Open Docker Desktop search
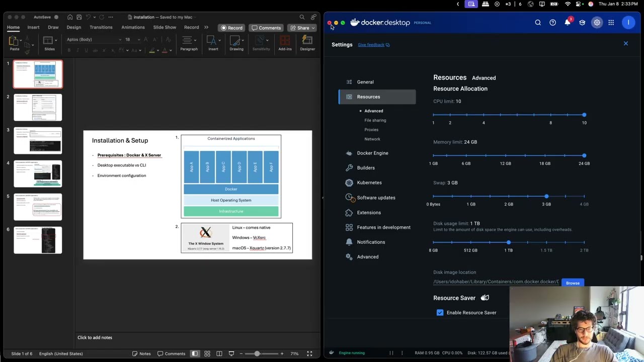The width and height of the screenshot is (644, 362). coord(538,23)
